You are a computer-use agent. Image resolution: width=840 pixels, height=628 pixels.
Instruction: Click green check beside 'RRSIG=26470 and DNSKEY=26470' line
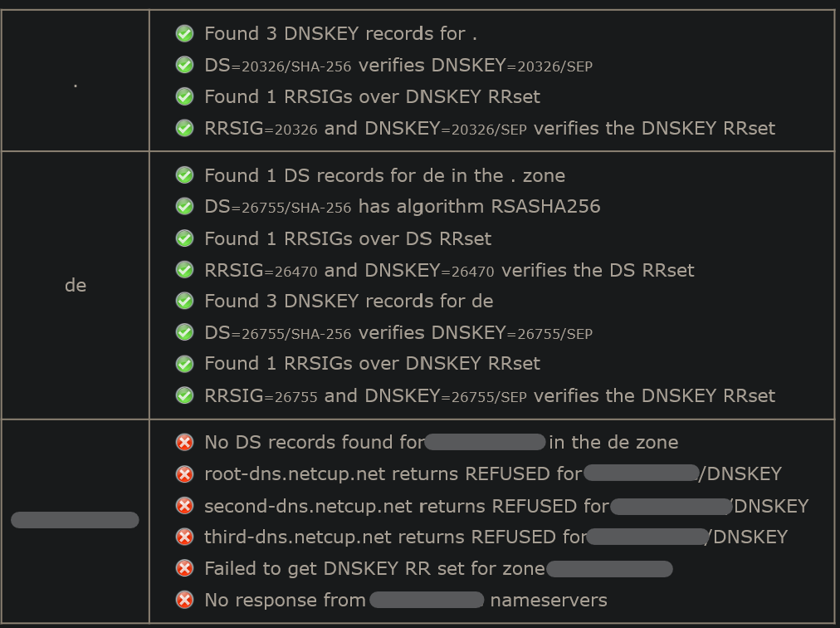[185, 270]
